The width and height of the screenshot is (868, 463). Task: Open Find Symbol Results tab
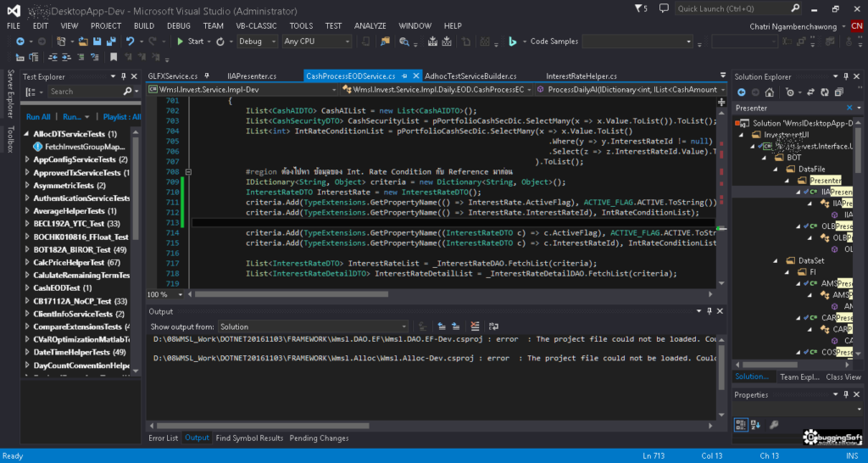[249, 438]
